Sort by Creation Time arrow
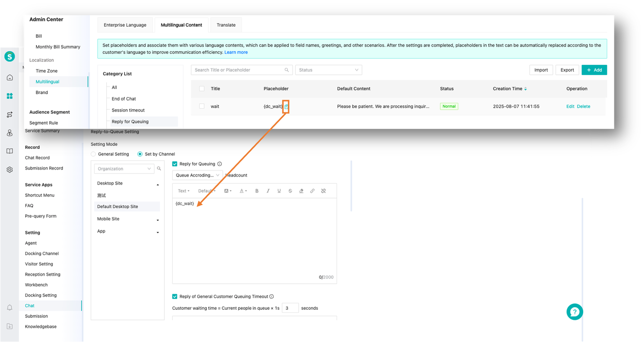 click(x=526, y=89)
